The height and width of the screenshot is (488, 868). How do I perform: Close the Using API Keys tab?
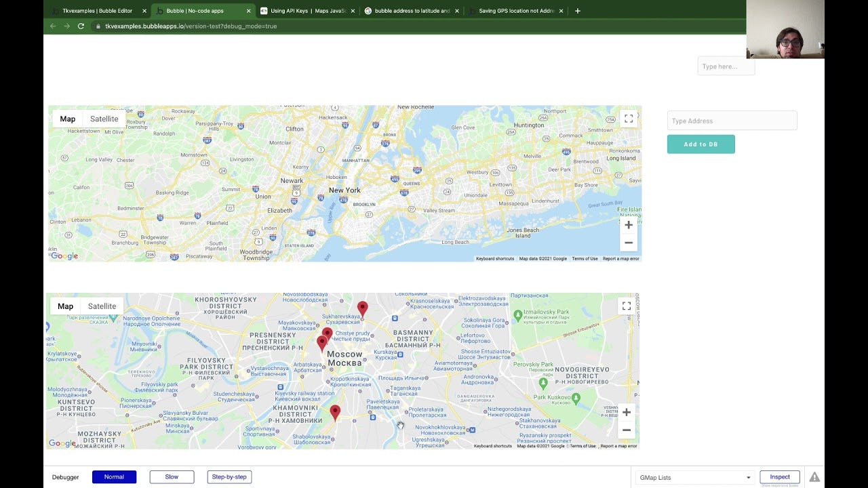(x=353, y=11)
